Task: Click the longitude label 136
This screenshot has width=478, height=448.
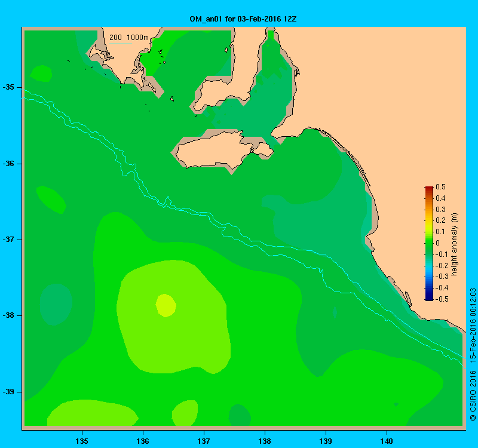Action: pyautogui.click(x=143, y=441)
